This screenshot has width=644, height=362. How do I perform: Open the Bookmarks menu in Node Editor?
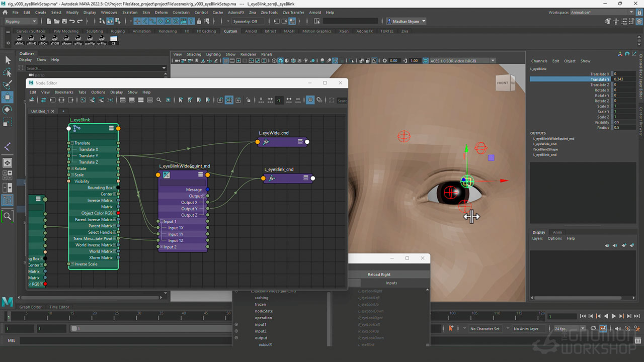click(64, 92)
